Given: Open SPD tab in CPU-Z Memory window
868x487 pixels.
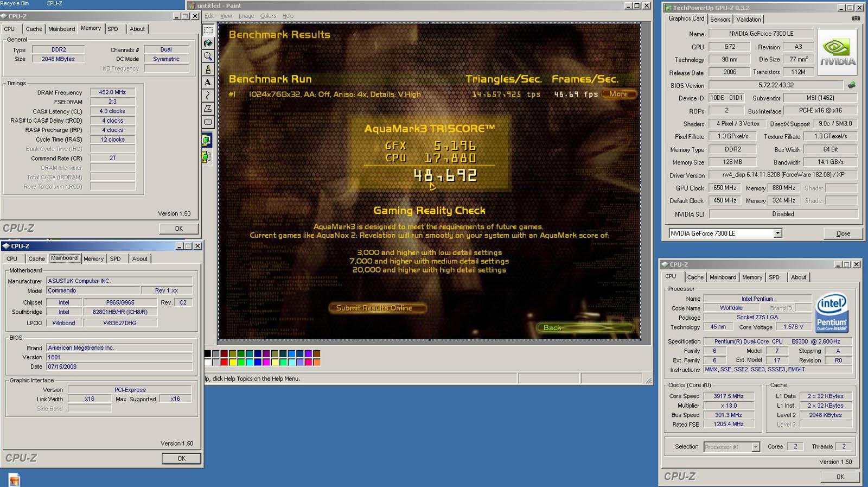Looking at the screenshot, I should tap(112, 29).
